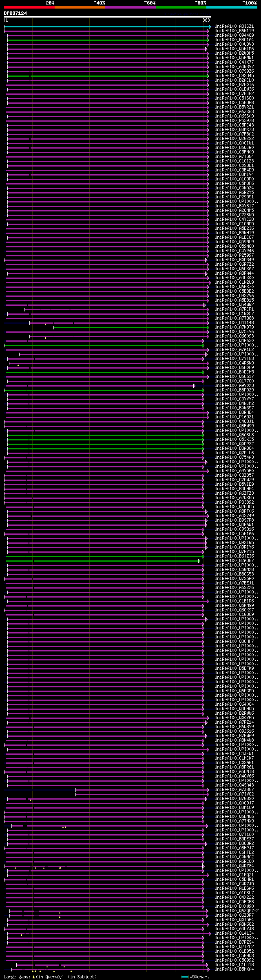Open hit UniRef100_A7RCP1
The height and width of the screenshot is (980, 261).
[234, 309]
